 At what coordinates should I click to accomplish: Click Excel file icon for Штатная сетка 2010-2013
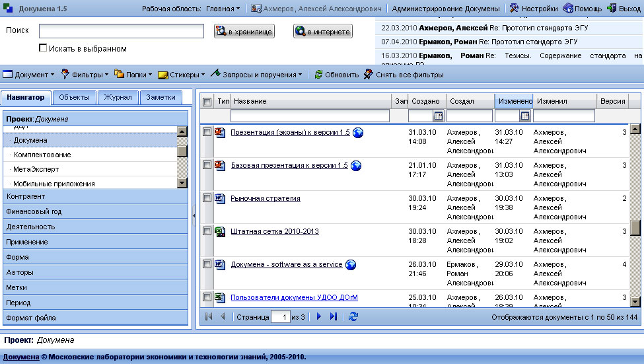tap(221, 231)
